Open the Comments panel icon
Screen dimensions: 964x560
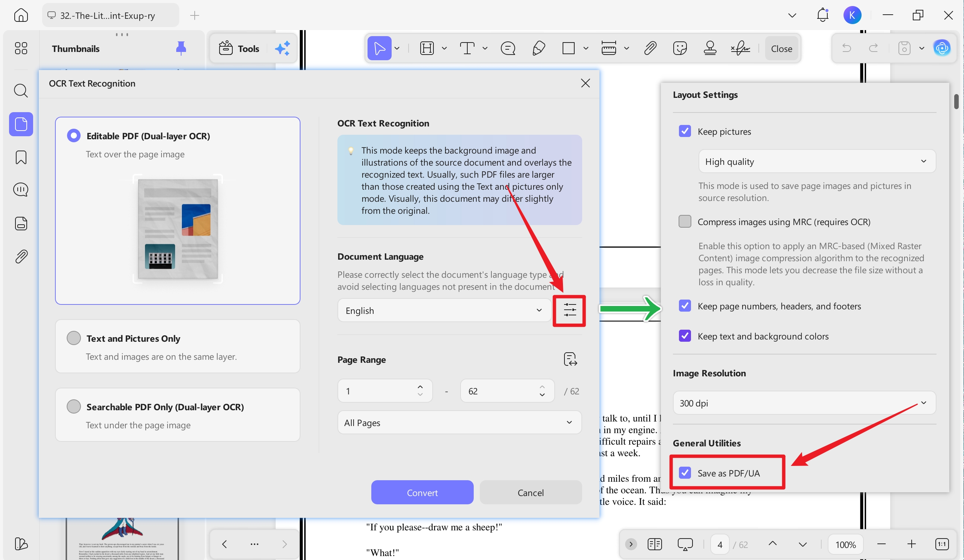pyautogui.click(x=21, y=190)
